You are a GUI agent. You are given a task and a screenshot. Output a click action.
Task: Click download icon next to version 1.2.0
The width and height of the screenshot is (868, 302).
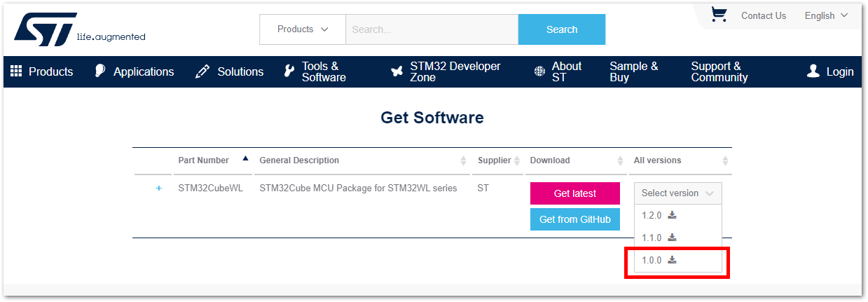click(x=672, y=215)
